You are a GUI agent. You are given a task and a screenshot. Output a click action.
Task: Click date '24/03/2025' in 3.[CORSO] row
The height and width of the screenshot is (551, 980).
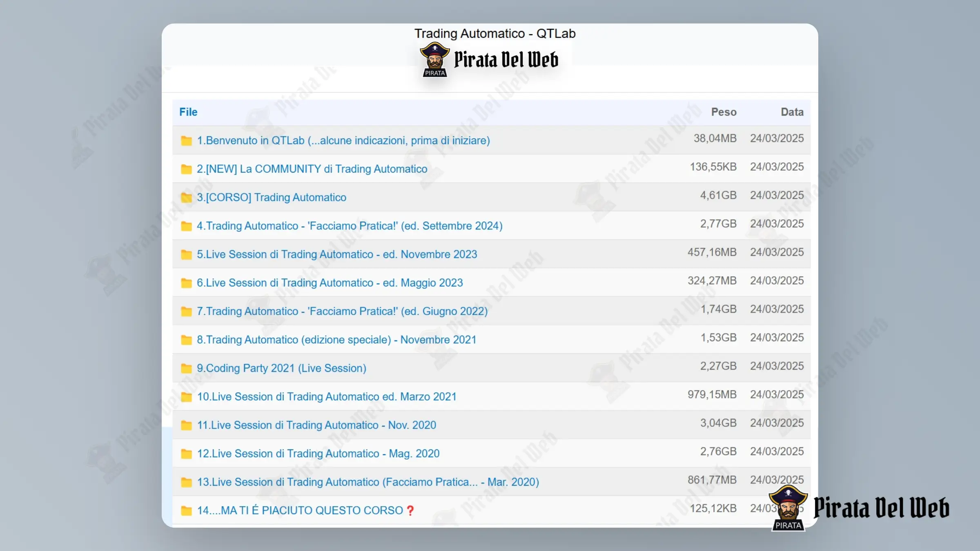(x=777, y=195)
